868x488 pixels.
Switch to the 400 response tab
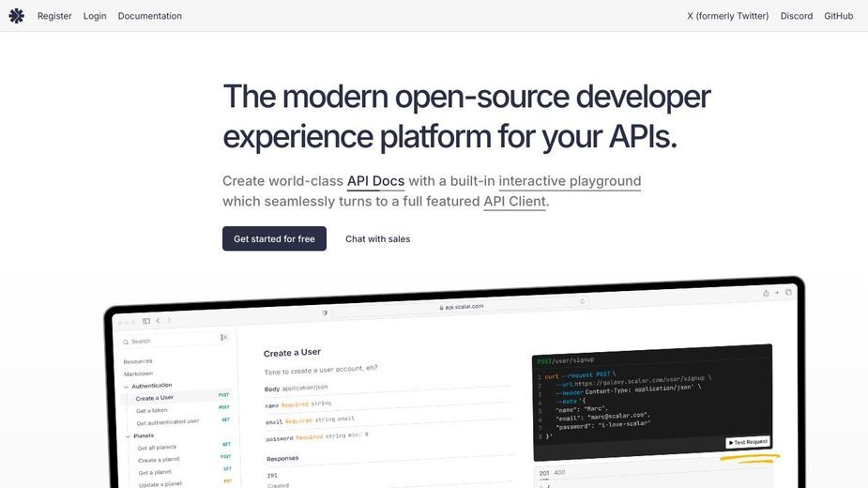[x=559, y=472]
